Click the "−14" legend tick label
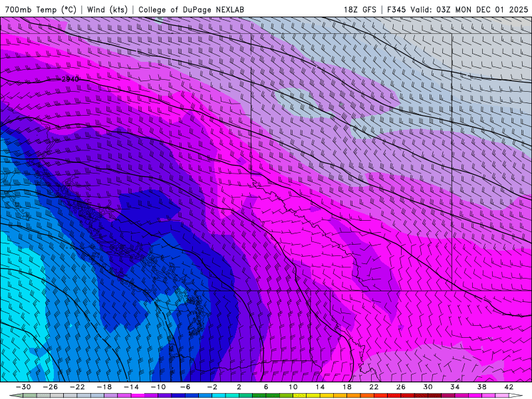Viewport: 532px width, 399px height. coord(131,387)
